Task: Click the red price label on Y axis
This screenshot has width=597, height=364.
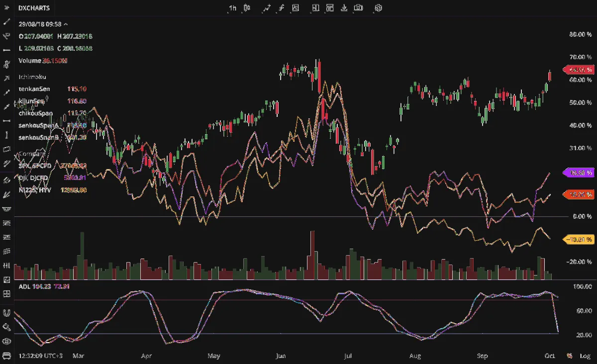Action: tap(579, 70)
